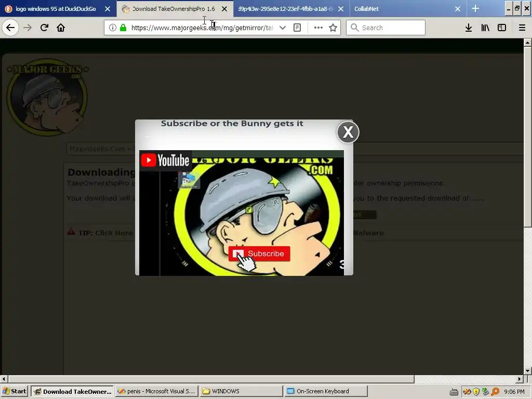Open the Library bookmarks and history menu
This screenshot has height=399, width=532.
485,28
